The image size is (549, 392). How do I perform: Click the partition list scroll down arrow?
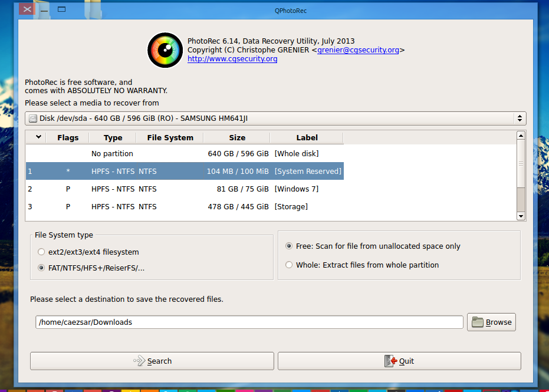pos(521,216)
